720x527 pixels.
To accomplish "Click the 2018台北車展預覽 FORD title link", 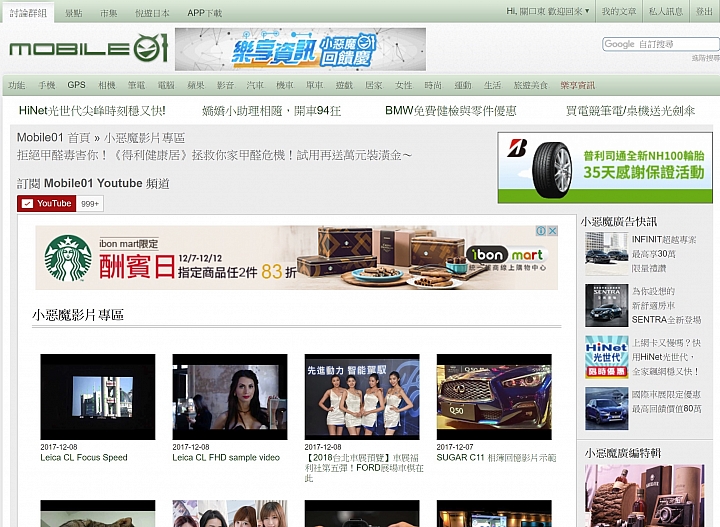I will click(x=364, y=468).
